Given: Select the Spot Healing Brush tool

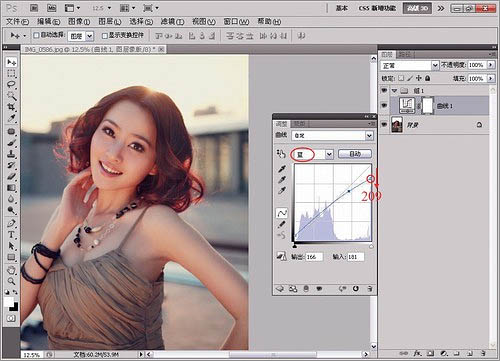Looking at the screenshot, I should point(11,131).
